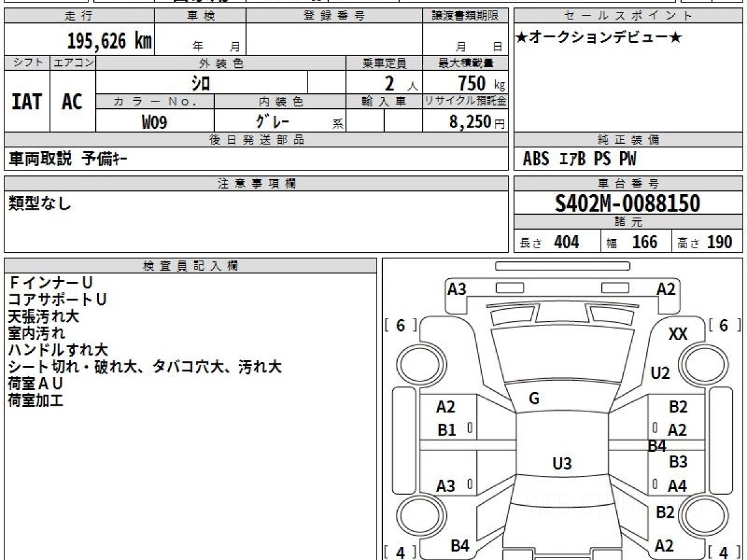Click the max load value 750 kg

[x=481, y=83]
